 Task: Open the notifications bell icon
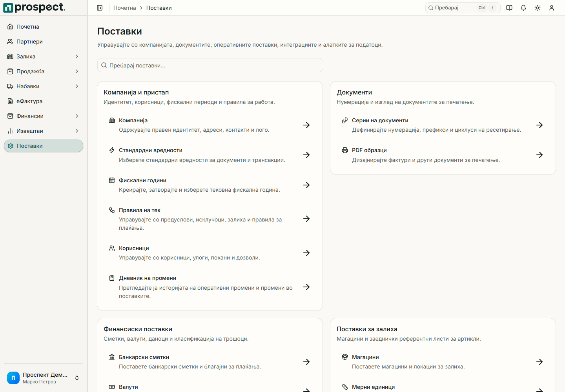coord(523,8)
